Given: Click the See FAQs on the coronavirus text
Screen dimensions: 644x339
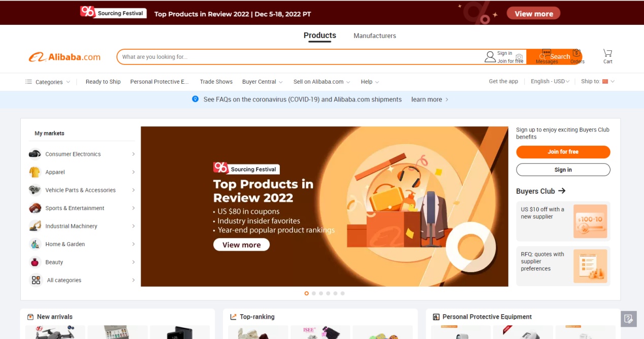Looking at the screenshot, I should coord(303,99).
